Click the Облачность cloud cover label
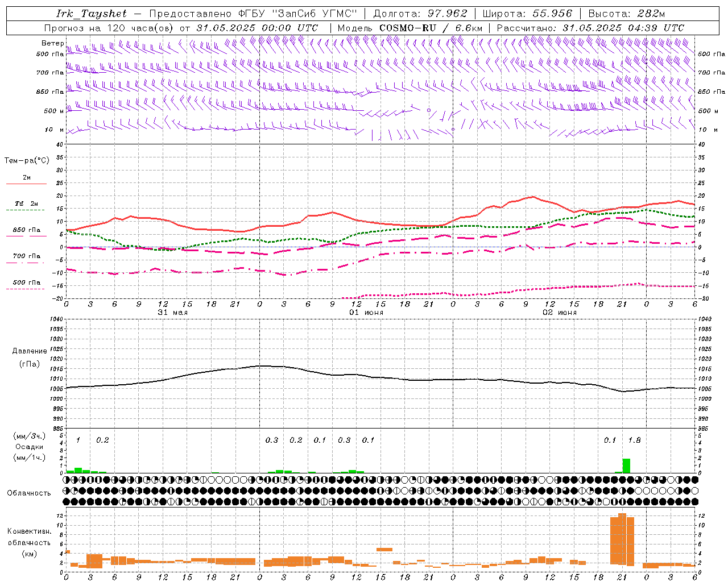Image resolution: width=728 pixels, height=582 pixels. pyautogui.click(x=29, y=493)
